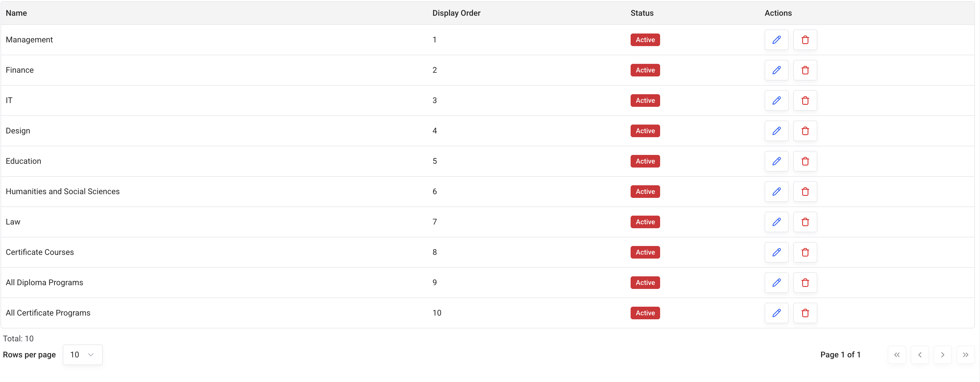Go to the previous page
The image size is (980, 382).
pyautogui.click(x=920, y=355)
